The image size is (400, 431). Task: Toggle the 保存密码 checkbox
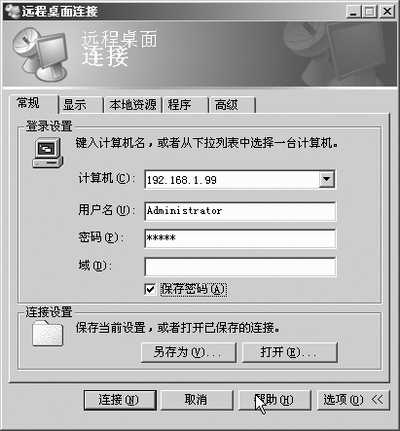tap(150, 289)
